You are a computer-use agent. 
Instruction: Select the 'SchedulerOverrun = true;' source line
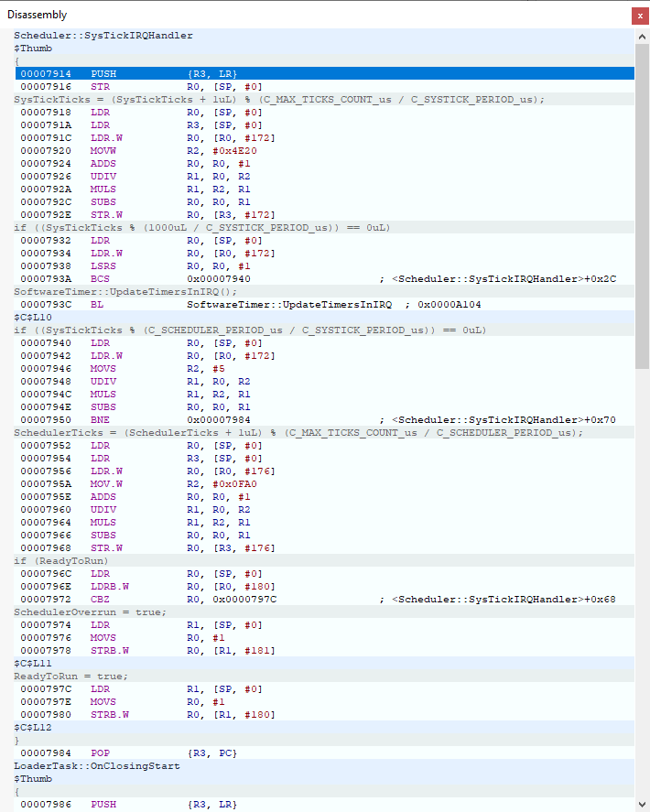tap(324, 612)
